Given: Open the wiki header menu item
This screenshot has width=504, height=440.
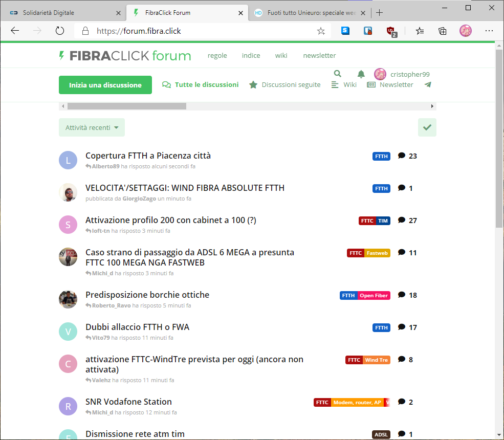Looking at the screenshot, I should [281, 56].
